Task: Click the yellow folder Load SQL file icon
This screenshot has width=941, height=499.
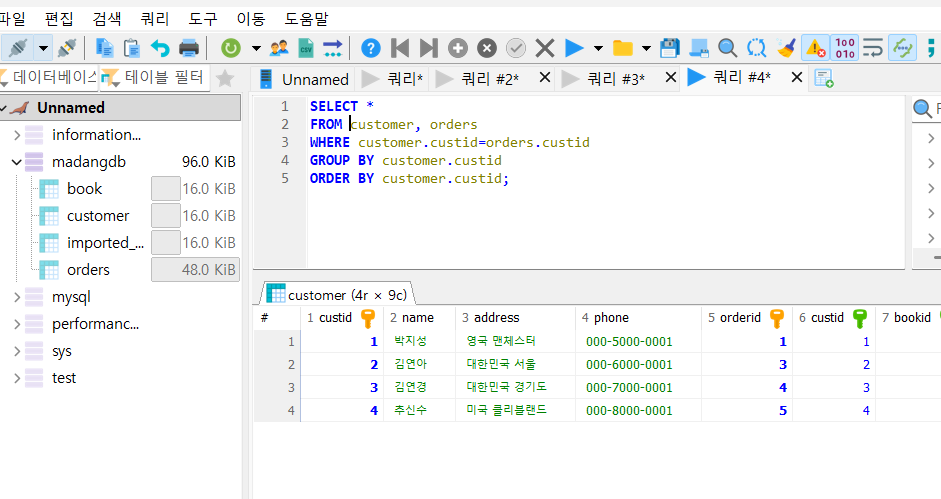Action: click(x=623, y=48)
